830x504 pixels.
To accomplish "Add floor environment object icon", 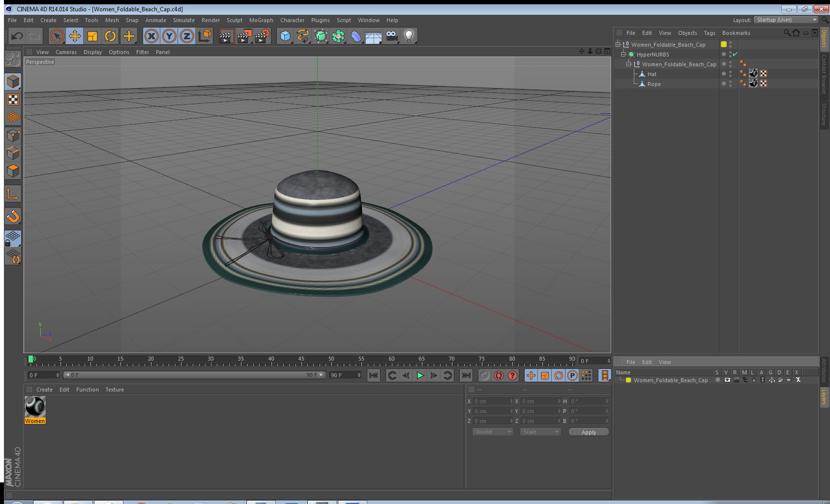I will pos(374,37).
